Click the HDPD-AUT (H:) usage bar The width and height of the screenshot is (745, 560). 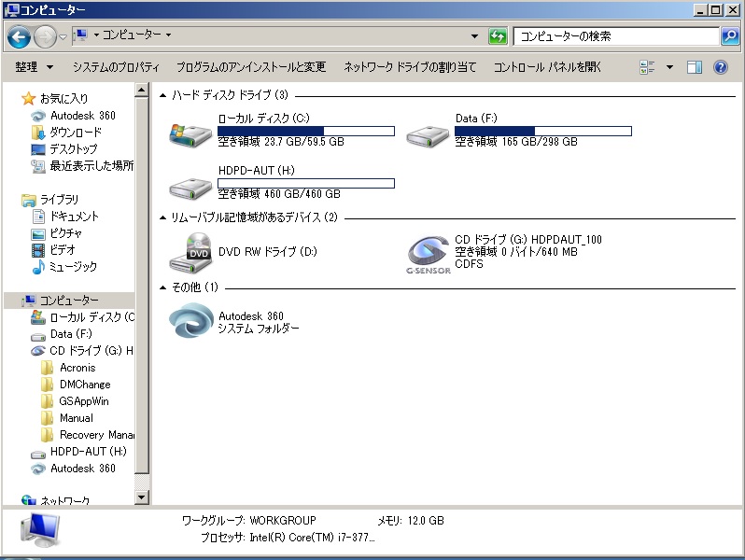click(306, 183)
